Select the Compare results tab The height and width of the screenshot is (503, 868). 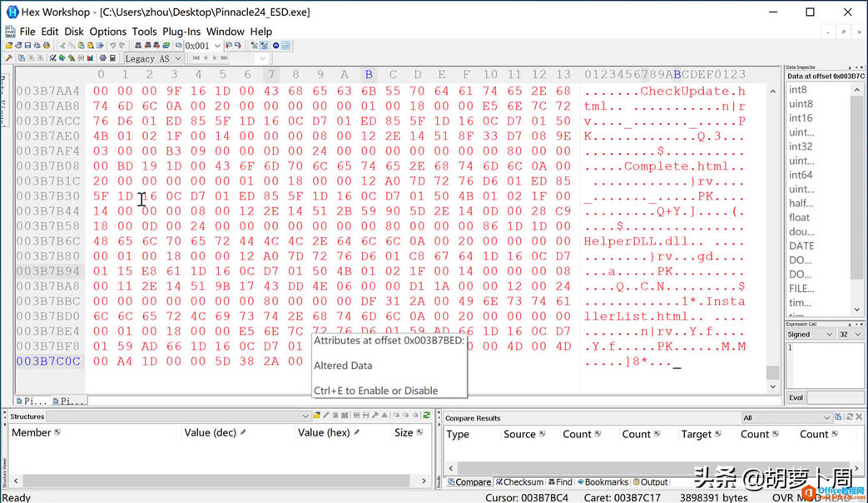click(x=469, y=482)
